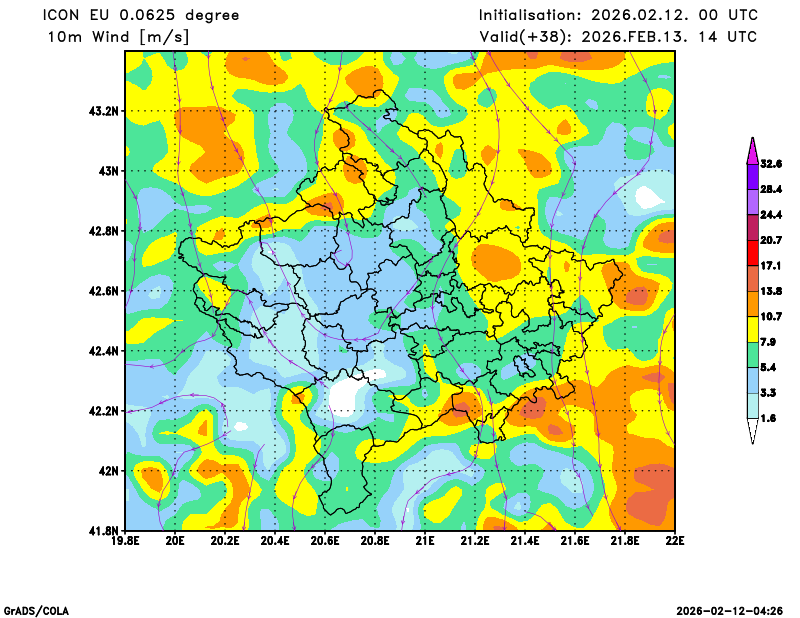800x618 pixels.
Task: Pick the orange legend swatch above 10.7
Action: point(752,303)
